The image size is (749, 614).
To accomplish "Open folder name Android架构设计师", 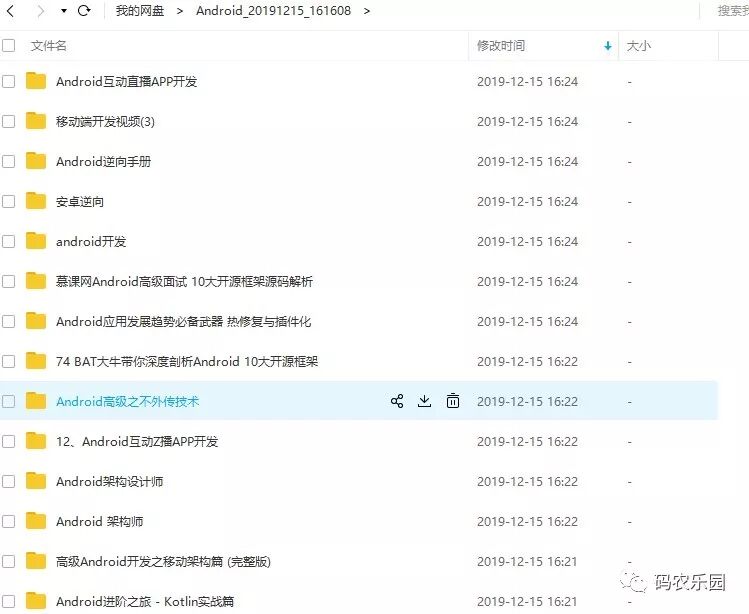I will (x=109, y=481).
